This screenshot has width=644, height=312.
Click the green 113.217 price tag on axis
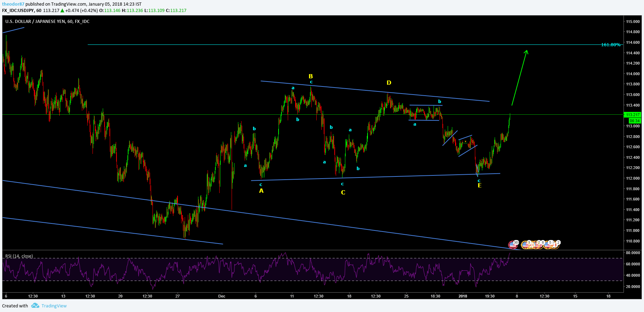click(633, 115)
